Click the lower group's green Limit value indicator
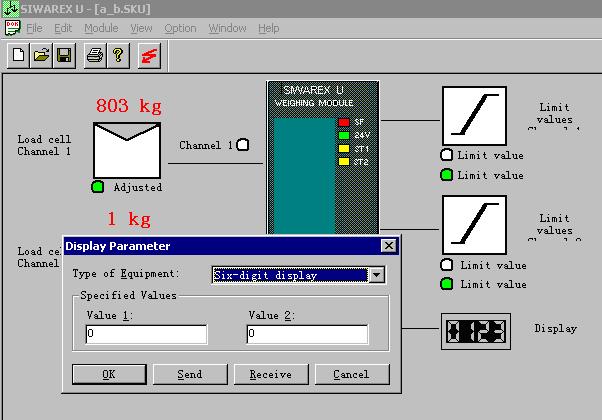The height and width of the screenshot is (420, 602). [447, 284]
